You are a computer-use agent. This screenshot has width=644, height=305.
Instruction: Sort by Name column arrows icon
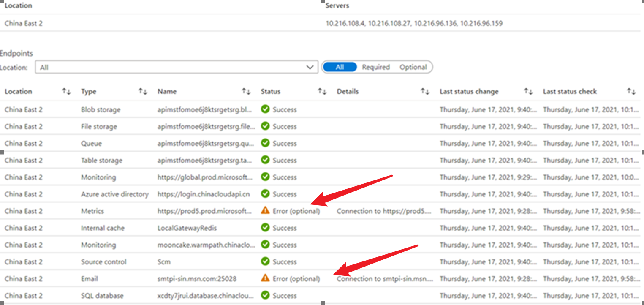point(246,91)
